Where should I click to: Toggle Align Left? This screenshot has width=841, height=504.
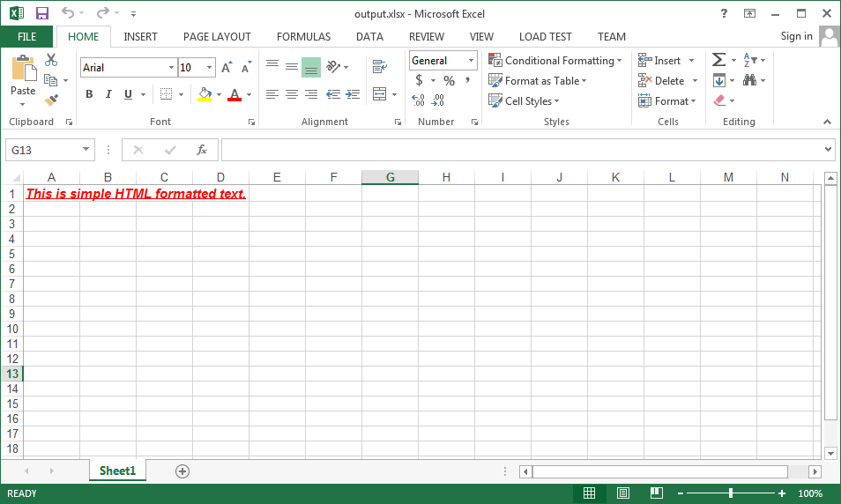click(272, 94)
